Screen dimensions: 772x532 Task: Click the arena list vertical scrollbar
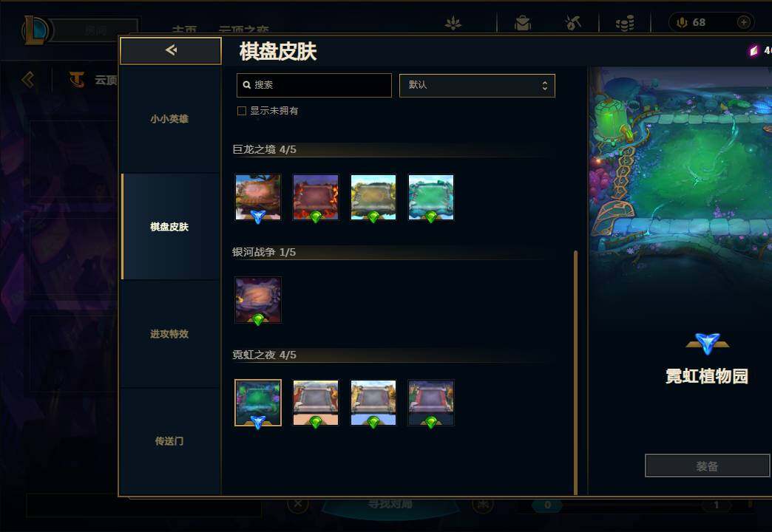pyautogui.click(x=575, y=372)
